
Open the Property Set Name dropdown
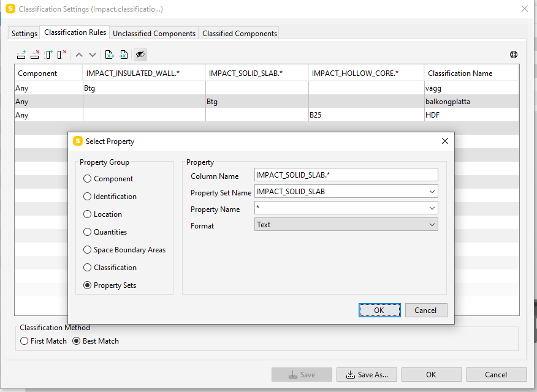(x=432, y=192)
